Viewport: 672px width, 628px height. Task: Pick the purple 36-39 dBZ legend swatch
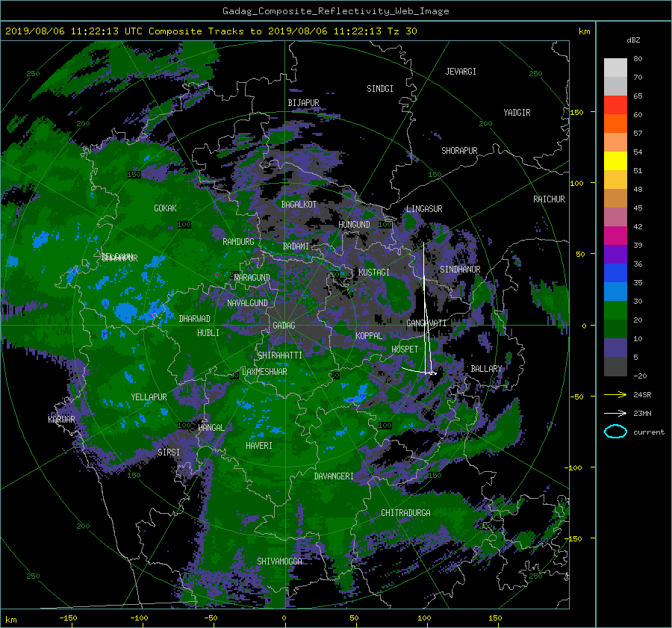(x=615, y=254)
